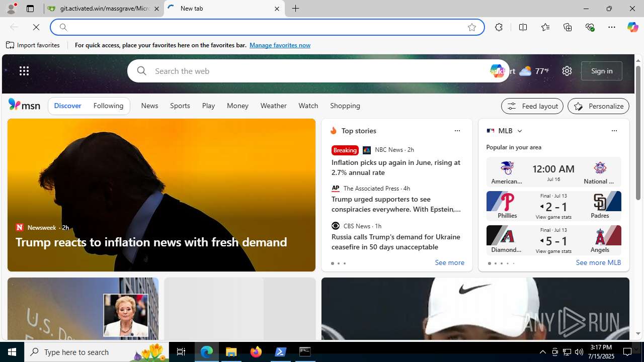Open the weather widget showing 77°F
The image size is (644, 362).
pyautogui.click(x=534, y=71)
